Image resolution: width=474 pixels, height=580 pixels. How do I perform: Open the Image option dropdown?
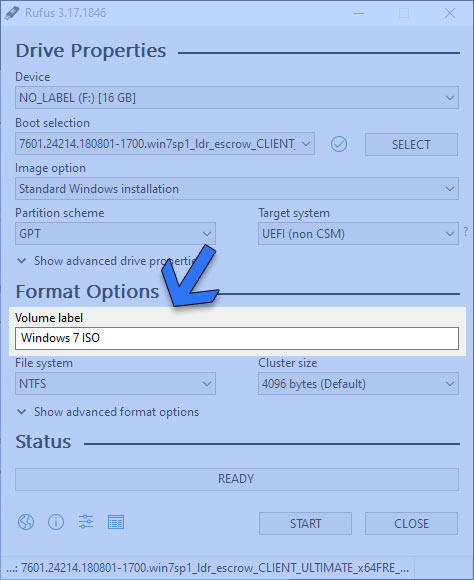tap(237, 189)
